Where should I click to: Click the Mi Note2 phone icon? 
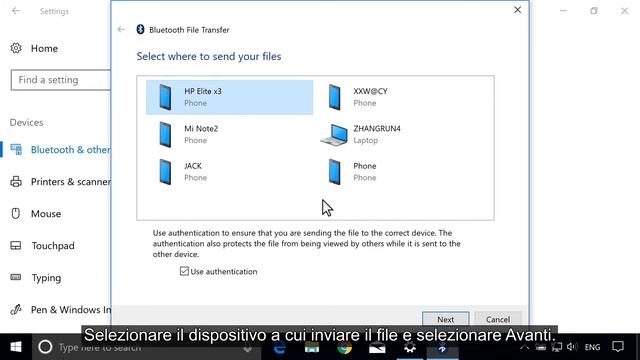point(165,134)
